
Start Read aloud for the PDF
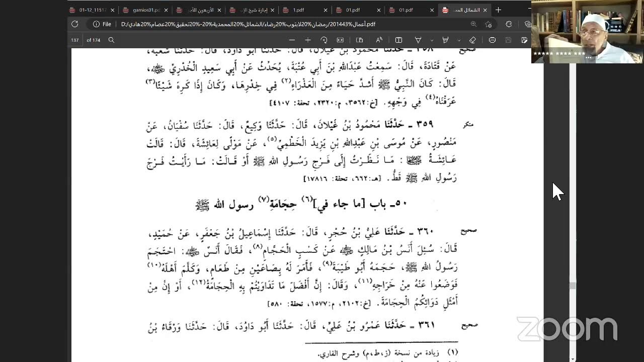coord(379,40)
